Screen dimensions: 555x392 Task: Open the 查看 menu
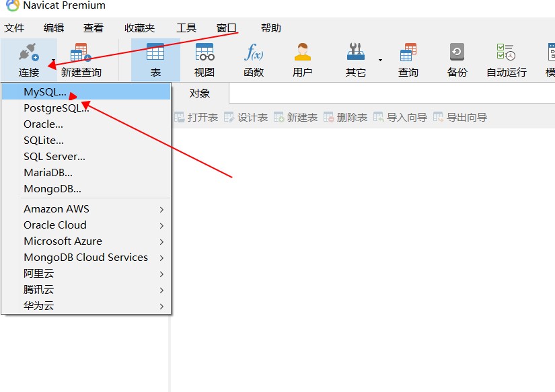[x=94, y=28]
